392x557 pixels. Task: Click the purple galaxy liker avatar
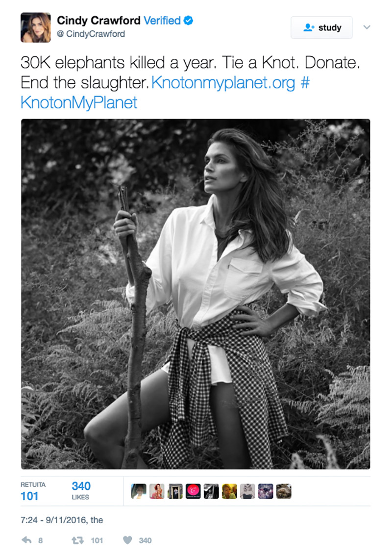266,491
